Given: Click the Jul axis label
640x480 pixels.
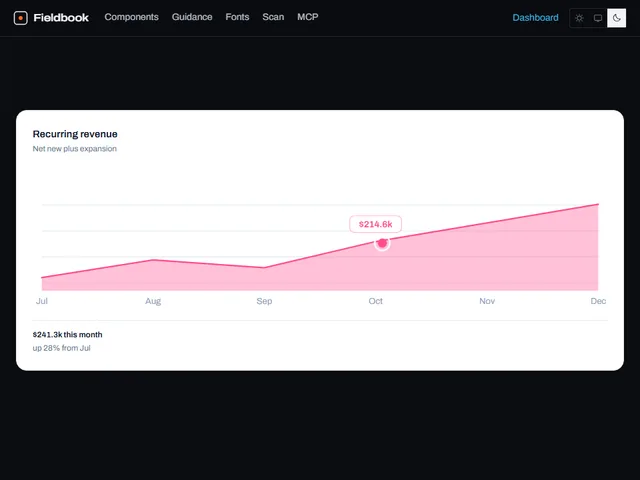Looking at the screenshot, I should click(42, 301).
